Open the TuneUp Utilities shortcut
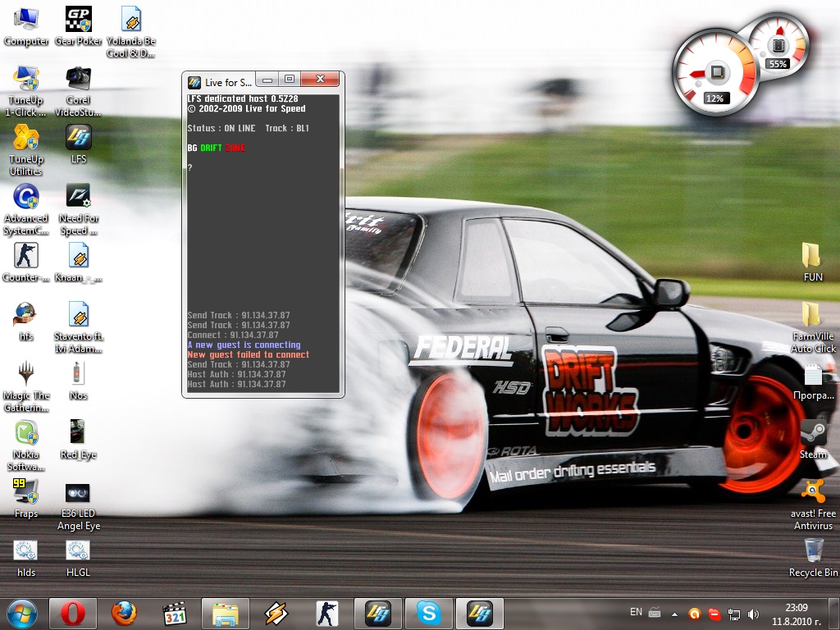 [x=25, y=150]
